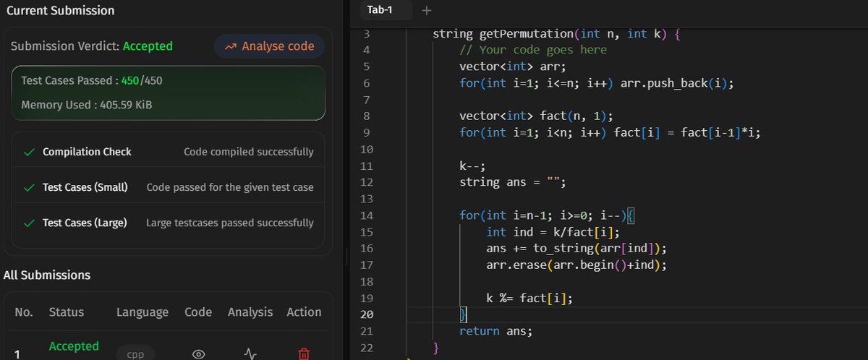
Task: Click the Action column header
Action: (304, 312)
